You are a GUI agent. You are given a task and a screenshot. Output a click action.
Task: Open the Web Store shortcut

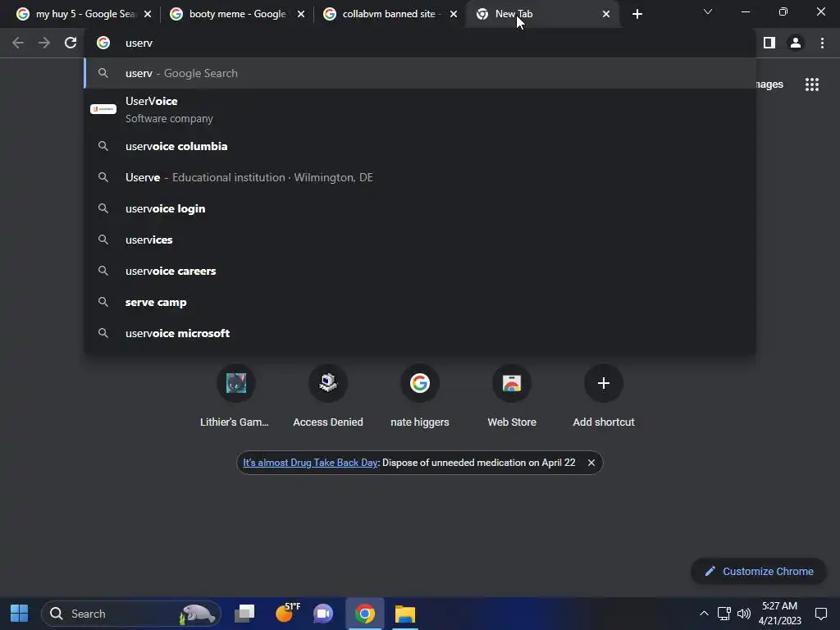click(512, 398)
